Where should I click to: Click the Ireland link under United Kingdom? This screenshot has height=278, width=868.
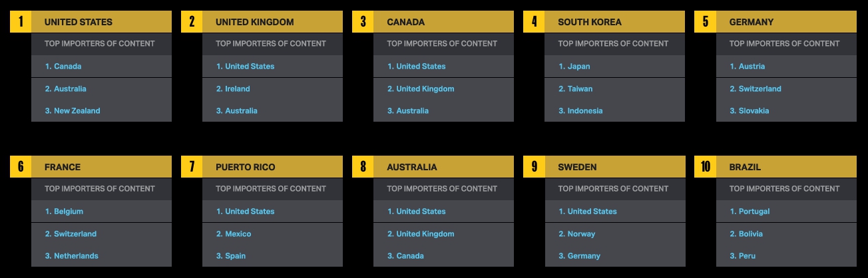coord(233,89)
